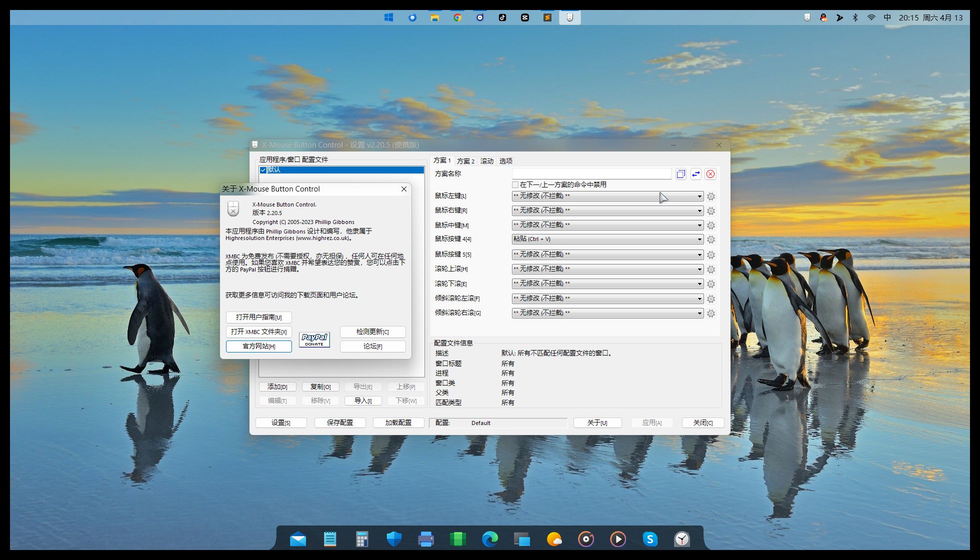Screen dimensions: 980x560
Task: Click the mouse icon in About dialog
Action: [x=233, y=208]
